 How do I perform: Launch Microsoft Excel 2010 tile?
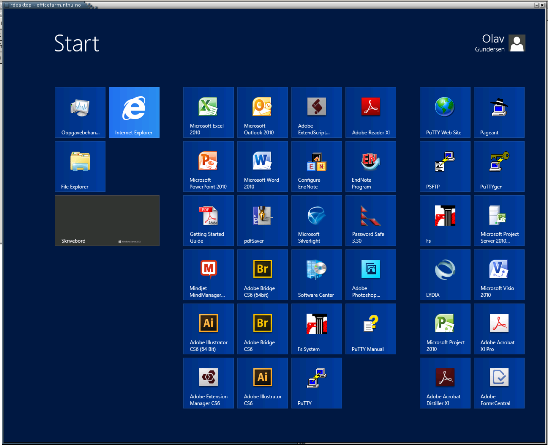pyautogui.click(x=208, y=112)
